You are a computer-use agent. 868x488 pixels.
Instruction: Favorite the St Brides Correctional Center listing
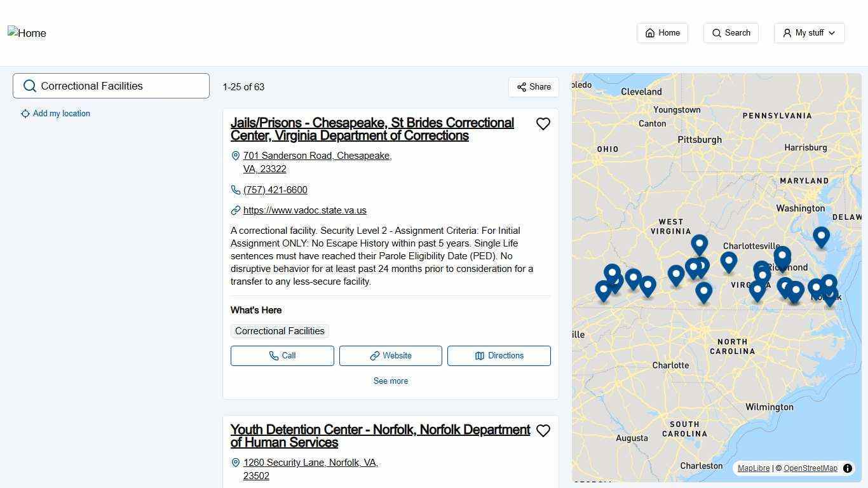pyautogui.click(x=543, y=123)
